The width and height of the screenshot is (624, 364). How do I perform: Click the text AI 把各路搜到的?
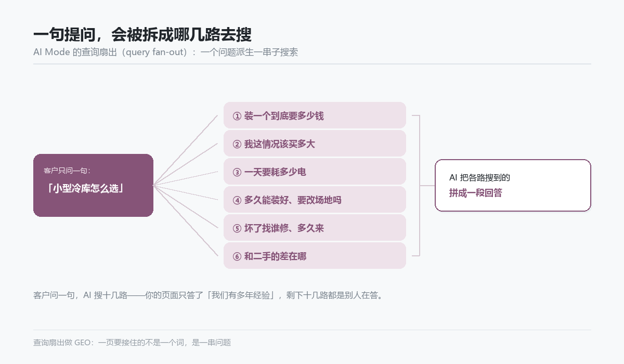tap(479, 178)
